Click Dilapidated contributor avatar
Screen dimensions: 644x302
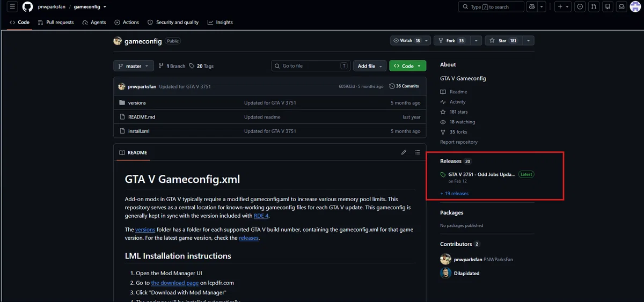pos(445,273)
